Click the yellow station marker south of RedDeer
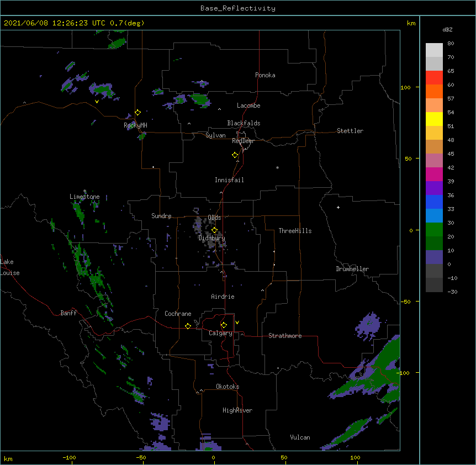The height and width of the screenshot is (465, 476). 235,155
